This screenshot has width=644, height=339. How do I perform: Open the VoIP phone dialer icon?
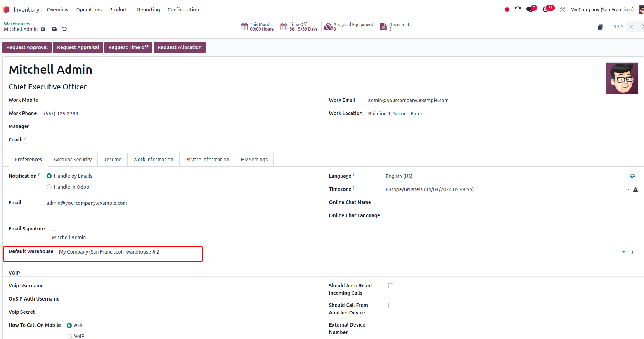click(518, 10)
